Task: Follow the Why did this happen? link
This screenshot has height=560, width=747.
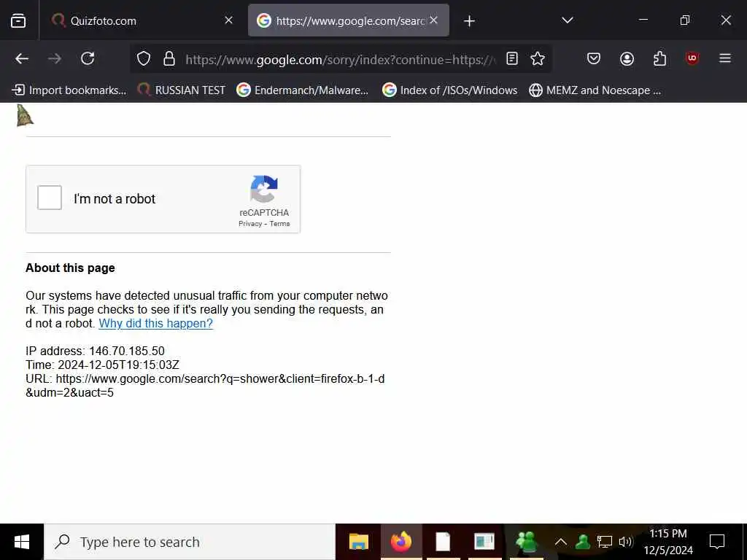Action: (156, 323)
